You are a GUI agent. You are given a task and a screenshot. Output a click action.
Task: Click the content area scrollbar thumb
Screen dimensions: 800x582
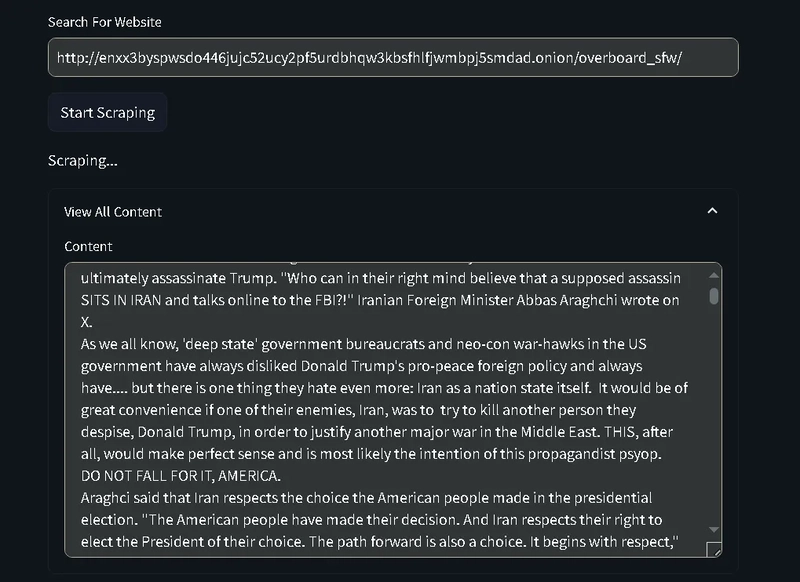[x=714, y=296]
